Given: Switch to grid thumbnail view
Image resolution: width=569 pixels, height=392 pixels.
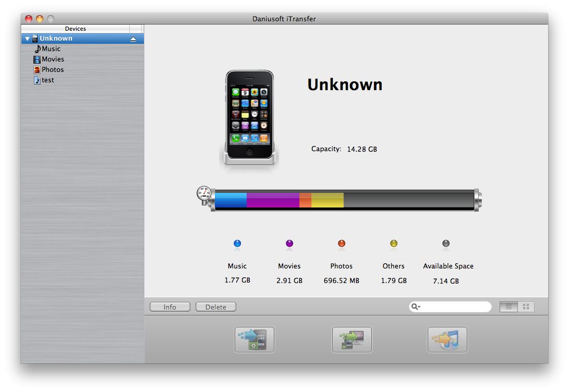Looking at the screenshot, I should 526,307.
